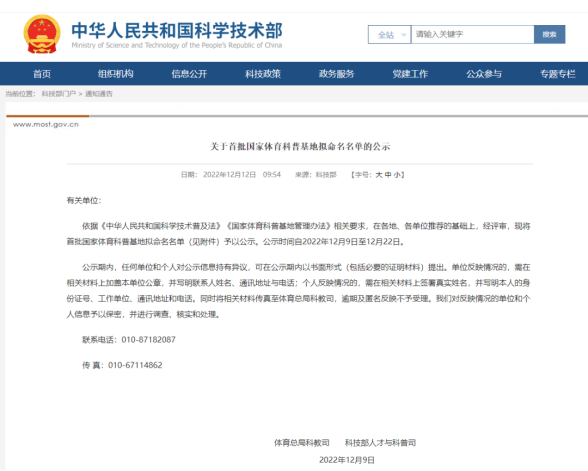Focus the 请输入关键字 search field
Image resolution: width=588 pixels, height=471 pixels.
pyautogui.click(x=472, y=34)
